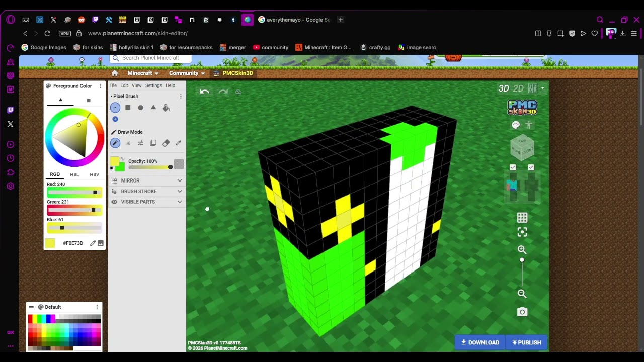644x362 pixels.
Task: Open Foreground Color panel options menu
Action: [x=100, y=86]
